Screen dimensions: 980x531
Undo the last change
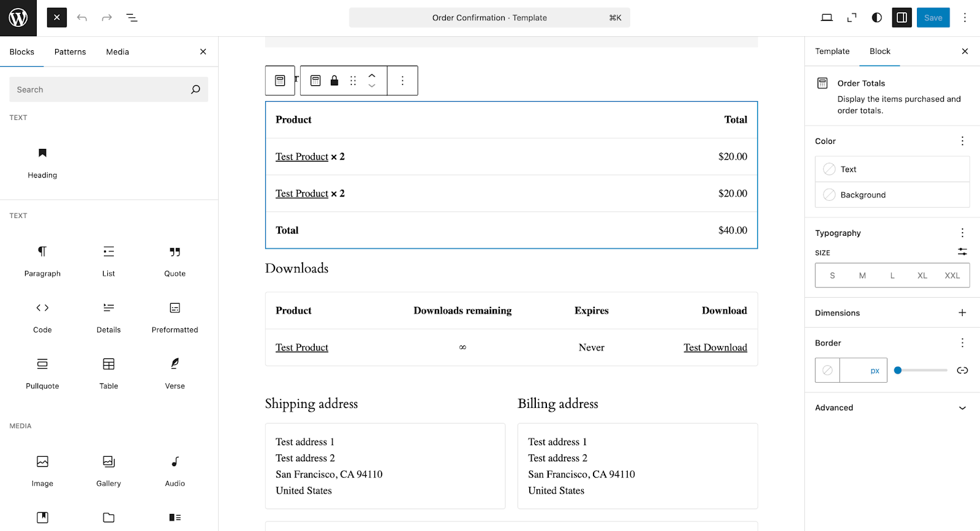click(82, 18)
